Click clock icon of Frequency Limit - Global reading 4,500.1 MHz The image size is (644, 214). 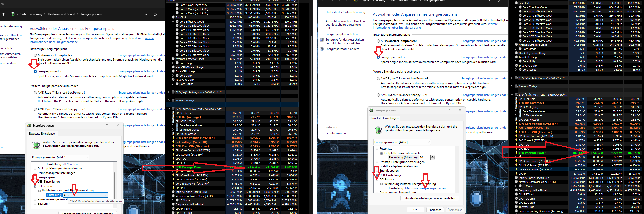(x=173, y=204)
